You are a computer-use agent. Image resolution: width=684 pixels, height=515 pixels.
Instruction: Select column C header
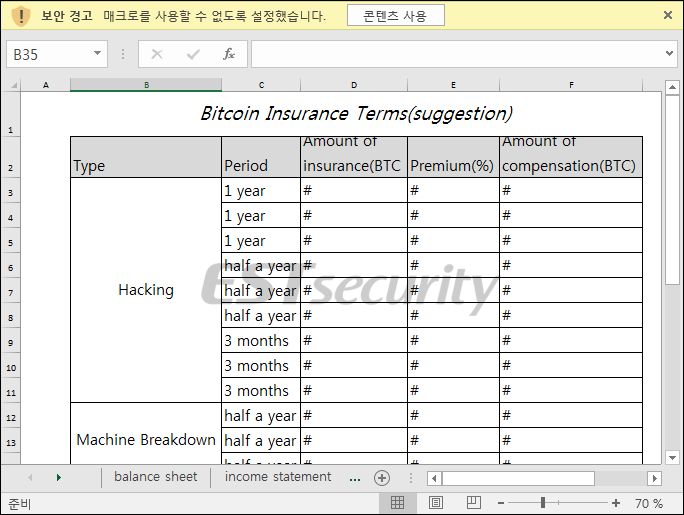(261, 85)
